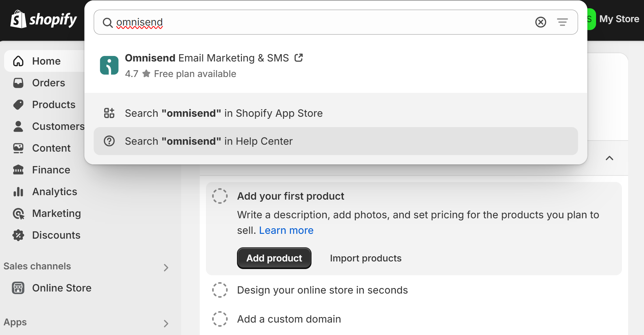Click the Products tag icon

[18, 105]
